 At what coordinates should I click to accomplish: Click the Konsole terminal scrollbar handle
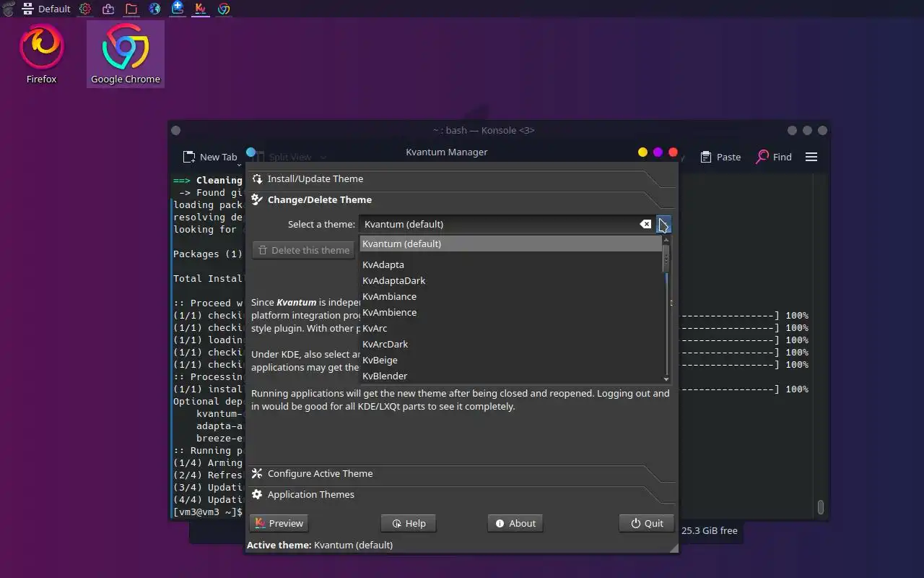pos(820,506)
